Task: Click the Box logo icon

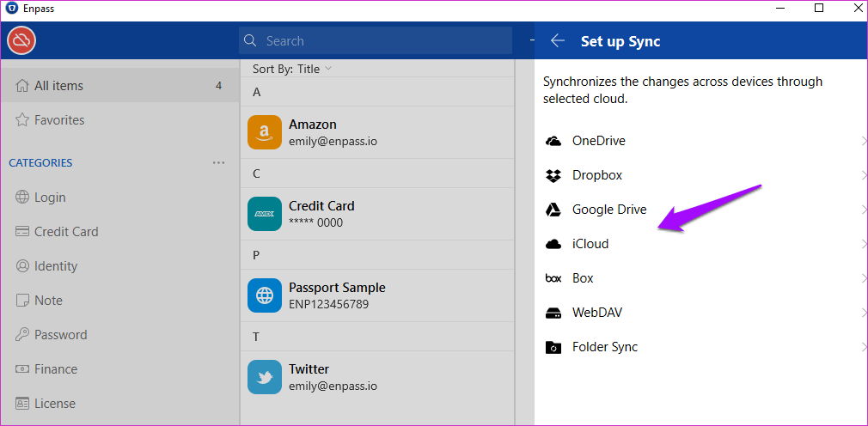Action: [553, 278]
